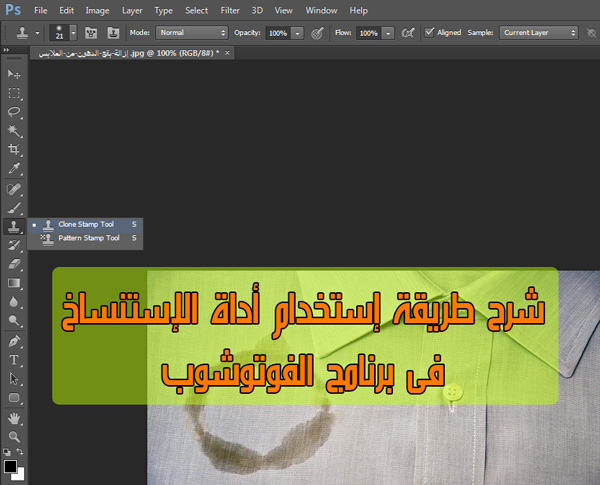
Task: Select the Brush tool
Action: [x=14, y=208]
